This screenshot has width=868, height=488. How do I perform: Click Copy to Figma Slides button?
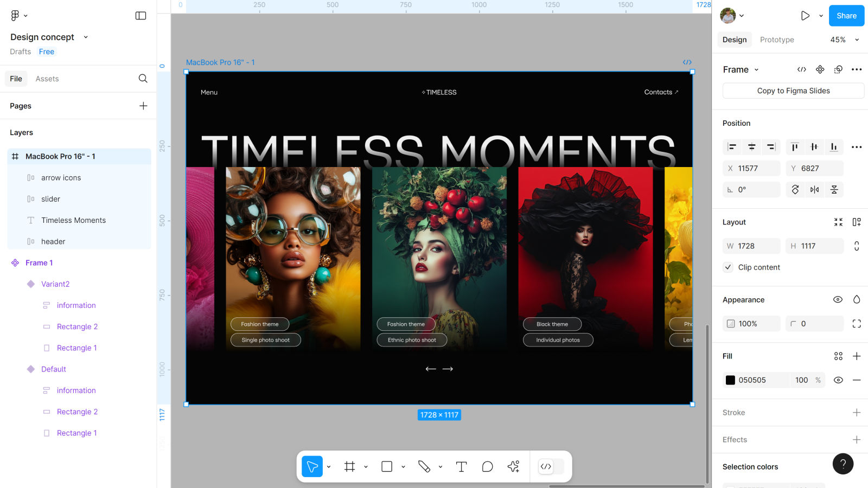coord(793,91)
